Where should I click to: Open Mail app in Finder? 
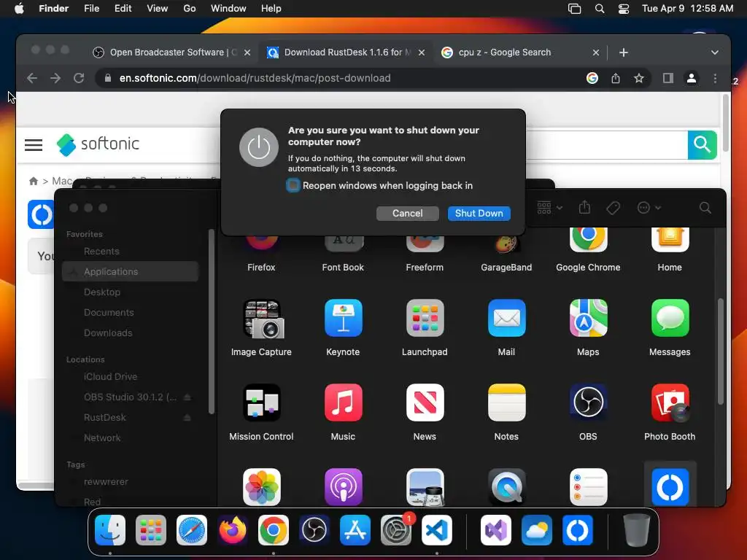click(x=506, y=318)
